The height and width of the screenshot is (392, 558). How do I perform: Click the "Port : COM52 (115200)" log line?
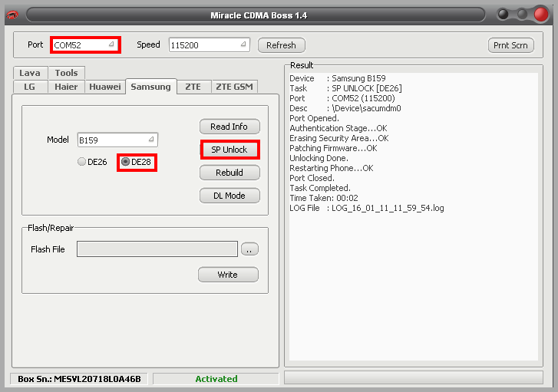pyautogui.click(x=342, y=98)
